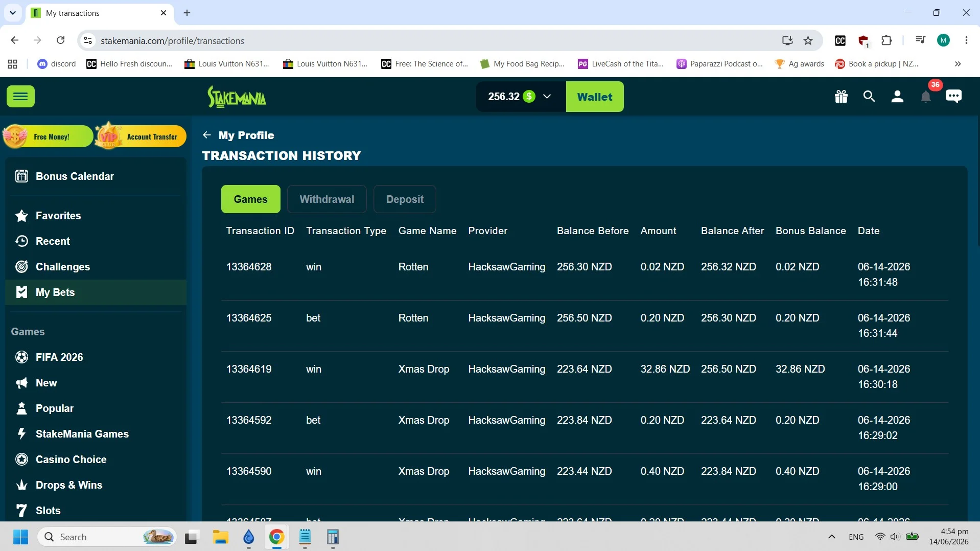Screen dimensions: 980x551
Task: Expand the 256.32 balance currency dropdown
Action: tap(547, 96)
